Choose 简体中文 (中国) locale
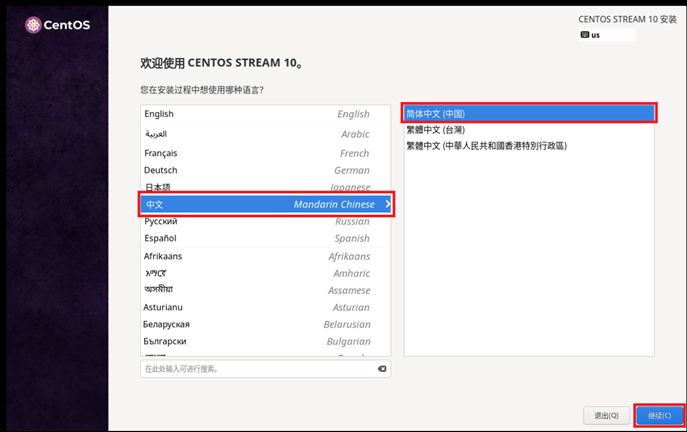 click(x=529, y=114)
